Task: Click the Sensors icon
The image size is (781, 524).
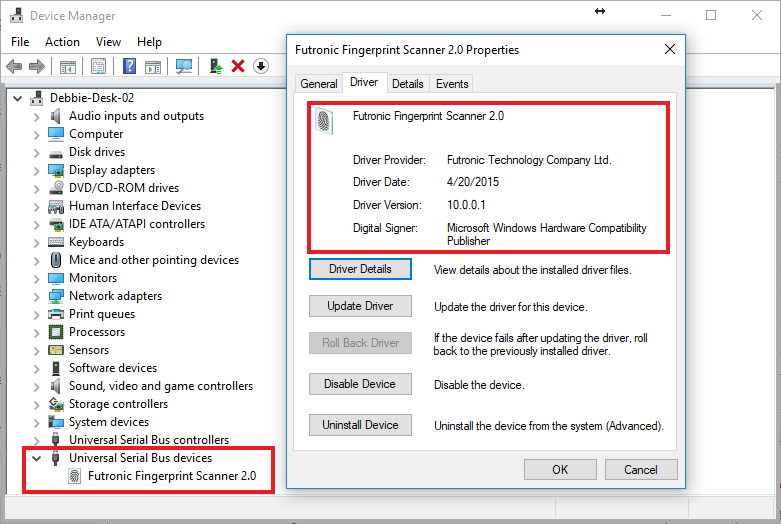Action: tap(56, 350)
